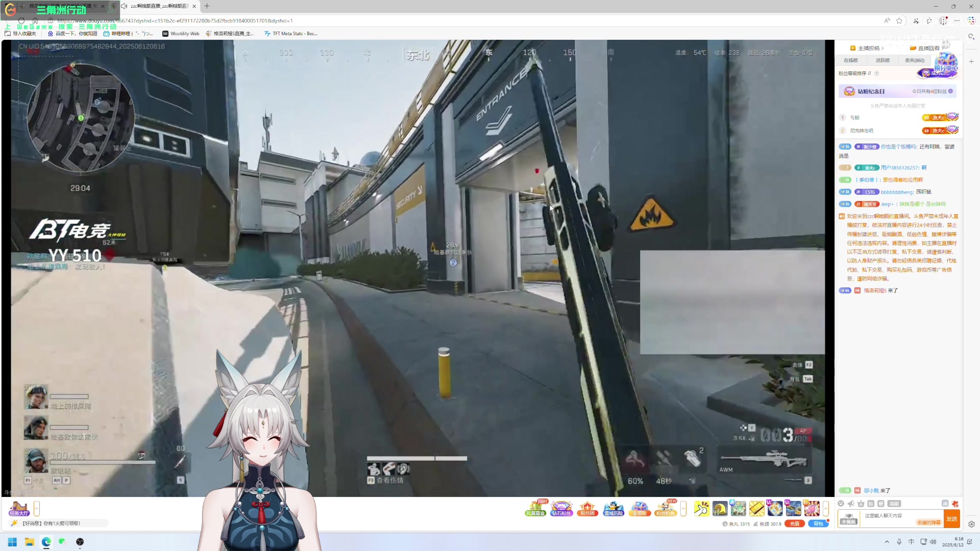This screenshot has height=551, width=980.
Task: Mute the zzc live stream browser tab
Action: 124,6
